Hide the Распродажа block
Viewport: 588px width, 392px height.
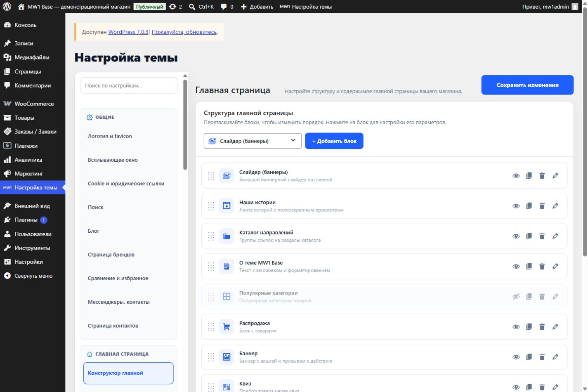click(x=516, y=327)
